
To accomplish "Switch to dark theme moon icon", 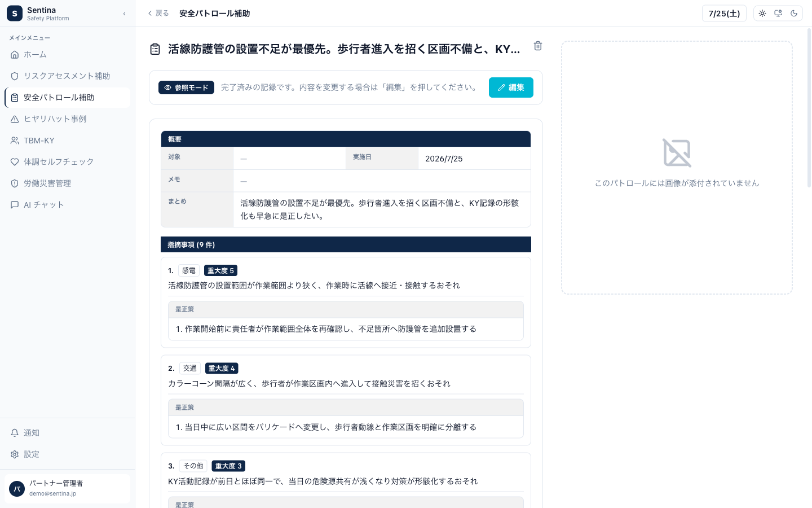I will pos(794,14).
